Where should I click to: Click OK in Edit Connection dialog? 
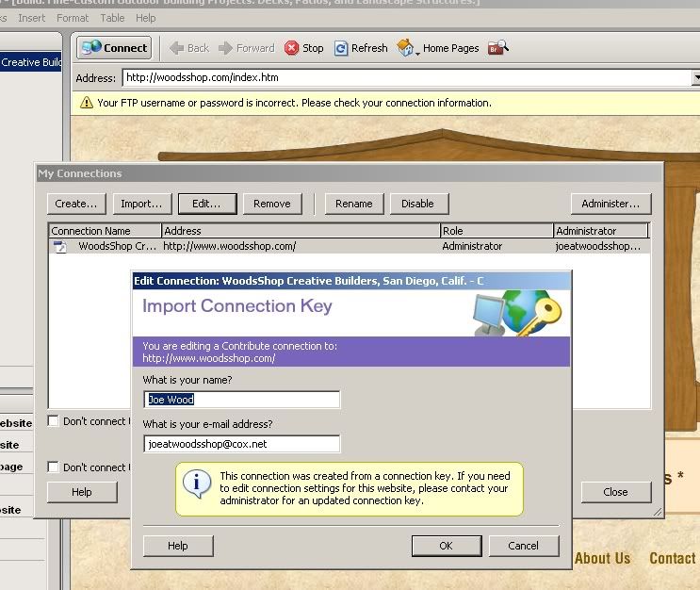tap(446, 546)
